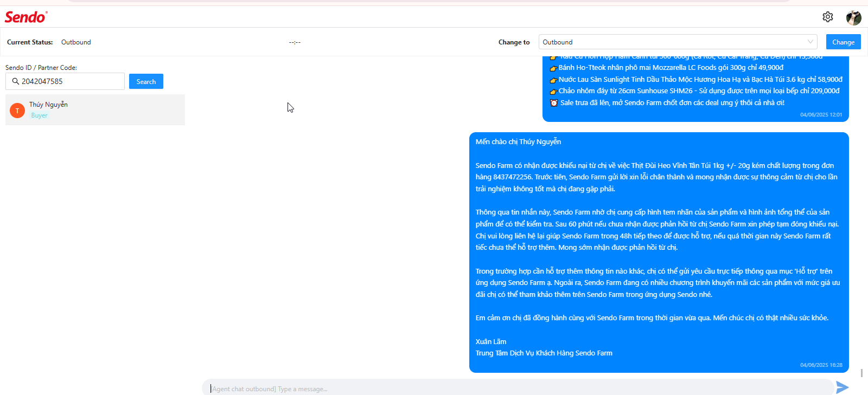868x395 pixels.
Task: Click the Xuân Lâm signature line
Action: [x=491, y=342]
